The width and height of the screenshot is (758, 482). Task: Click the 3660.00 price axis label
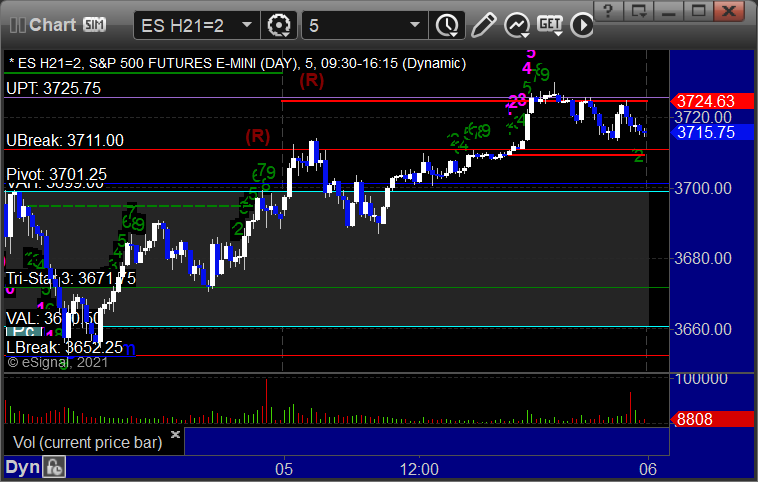click(702, 329)
